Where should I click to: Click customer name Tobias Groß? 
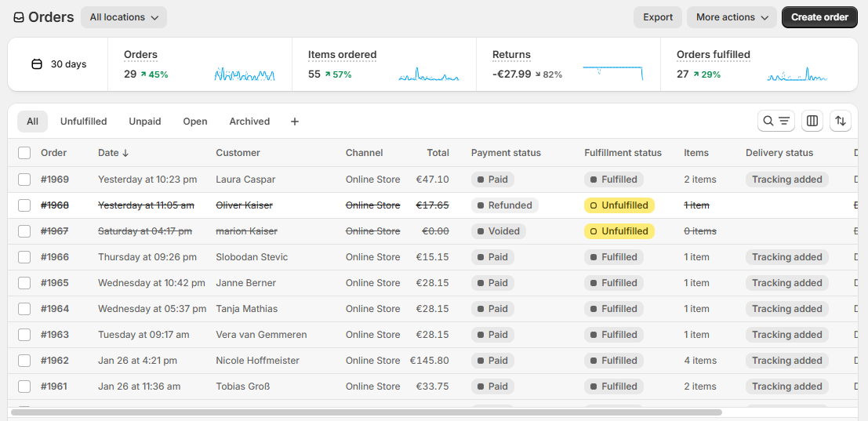(243, 387)
